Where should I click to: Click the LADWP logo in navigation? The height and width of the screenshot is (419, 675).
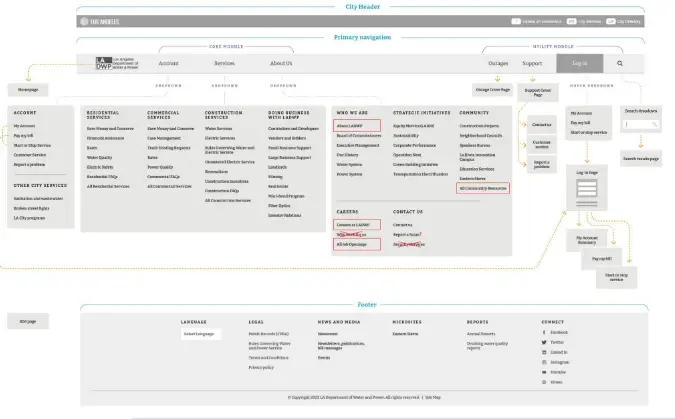click(117, 63)
